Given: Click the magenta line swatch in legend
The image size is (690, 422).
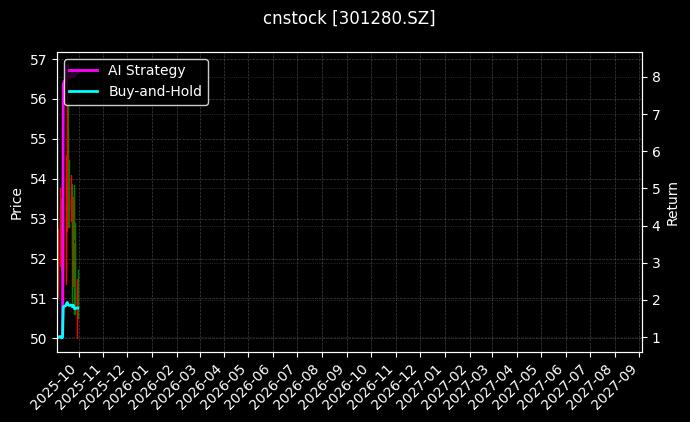Looking at the screenshot, I should (x=84, y=70).
